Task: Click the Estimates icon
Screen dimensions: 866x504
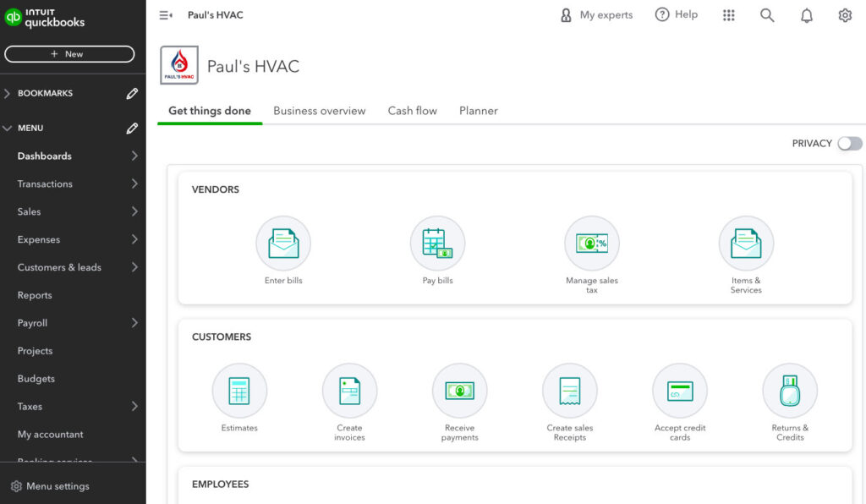Action: [x=239, y=390]
